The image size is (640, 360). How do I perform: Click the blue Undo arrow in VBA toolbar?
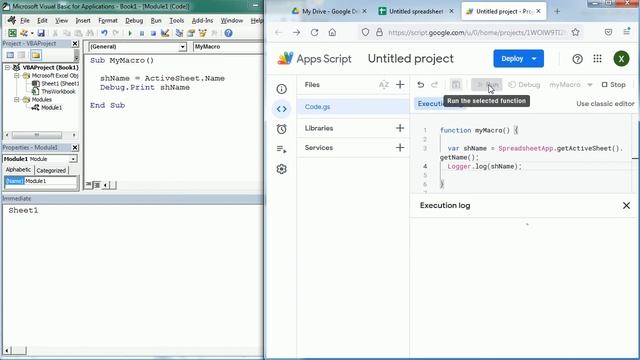pos(104,33)
